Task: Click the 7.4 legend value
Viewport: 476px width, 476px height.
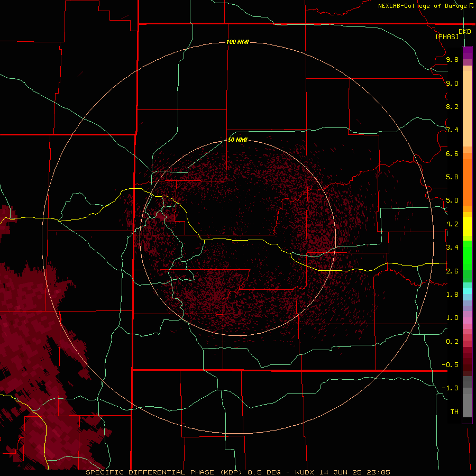Action: pos(452,130)
